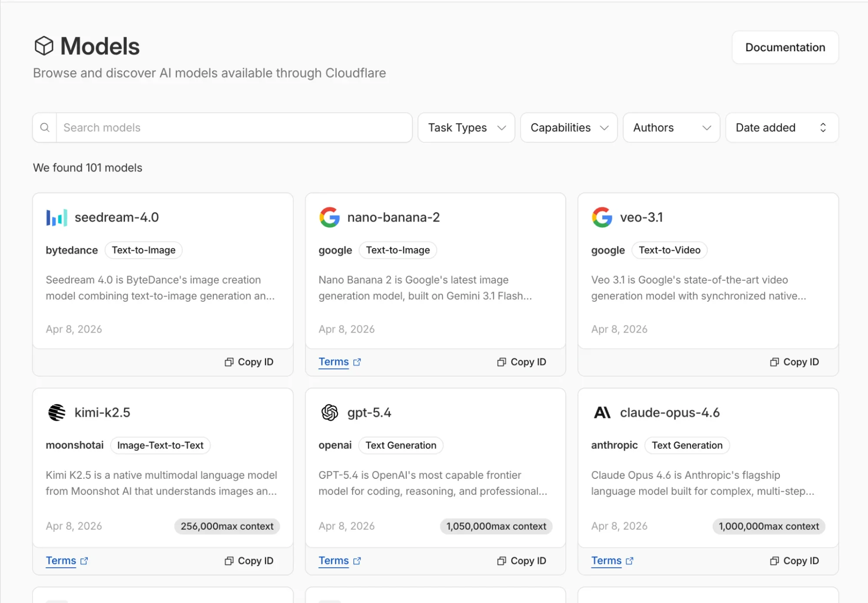The width and height of the screenshot is (868, 603).
Task: Click the Text Generation badge on gpt-5.4
Action: click(400, 445)
